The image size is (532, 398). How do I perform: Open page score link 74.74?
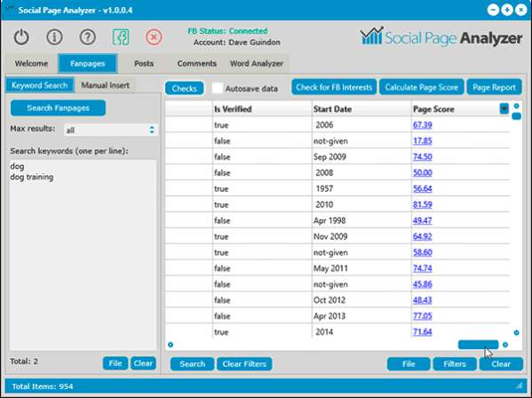pos(423,268)
